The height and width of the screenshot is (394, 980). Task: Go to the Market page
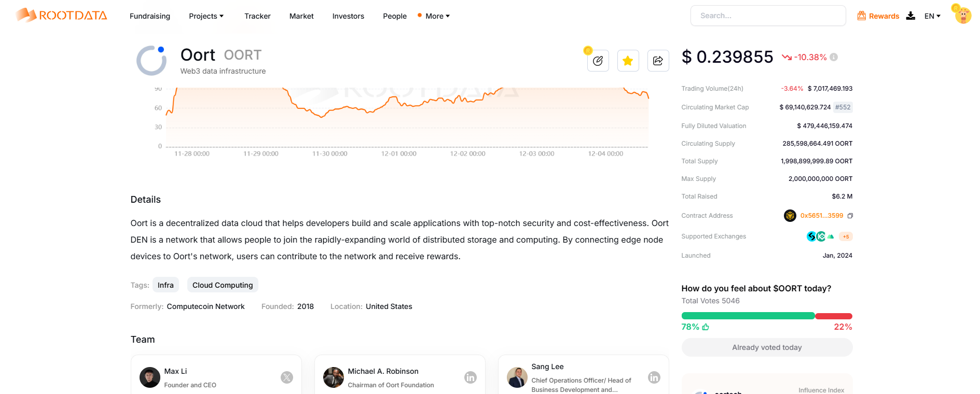pos(301,16)
